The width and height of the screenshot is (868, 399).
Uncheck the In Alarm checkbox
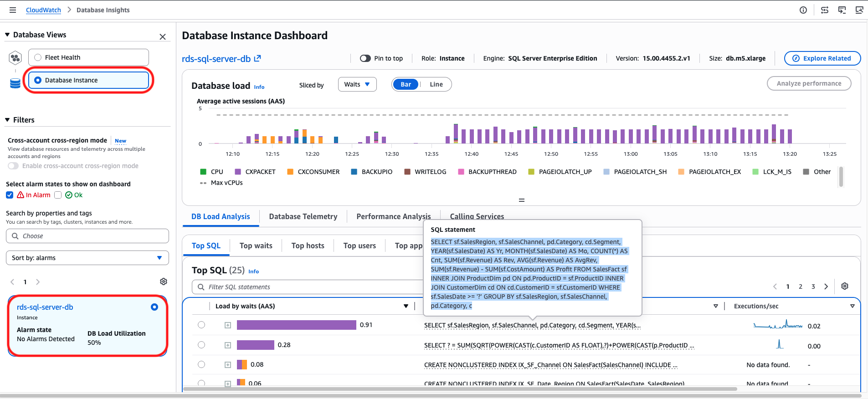click(x=10, y=195)
